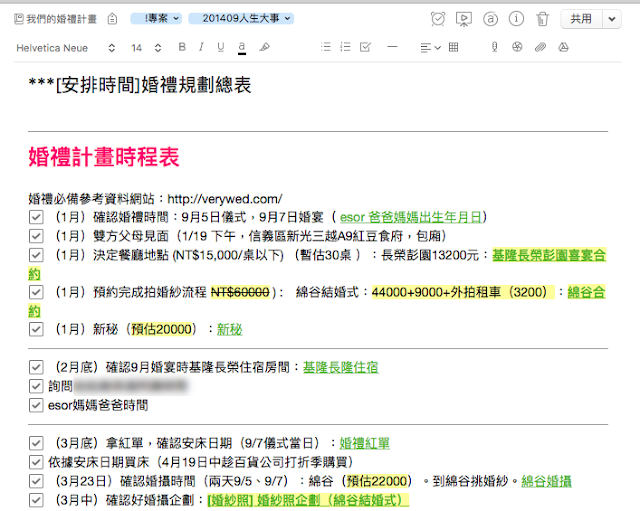Attach from Google Drive
This screenshot has height=511, width=640.
563,47
